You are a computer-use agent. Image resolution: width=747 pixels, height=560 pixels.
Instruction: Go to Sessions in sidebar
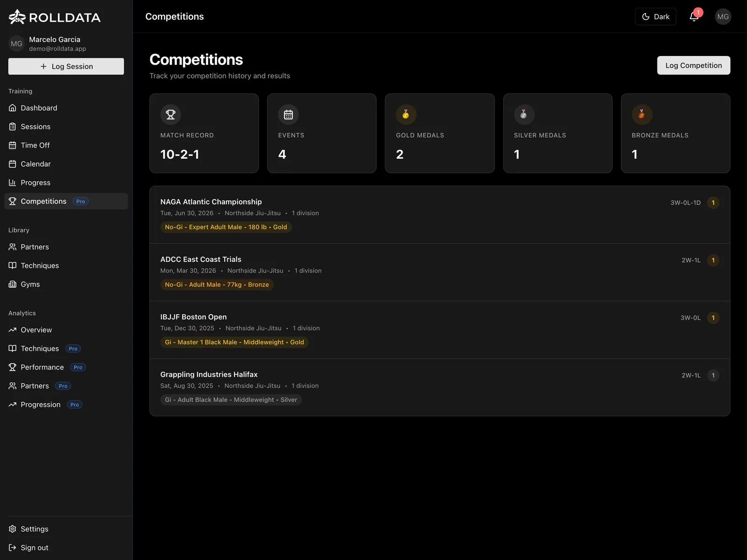coord(66,126)
